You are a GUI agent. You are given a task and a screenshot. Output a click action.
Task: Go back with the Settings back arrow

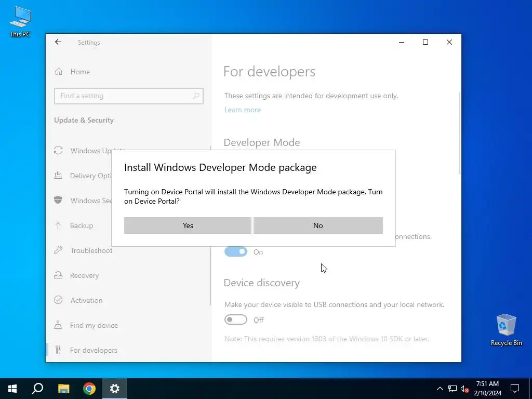tap(58, 42)
